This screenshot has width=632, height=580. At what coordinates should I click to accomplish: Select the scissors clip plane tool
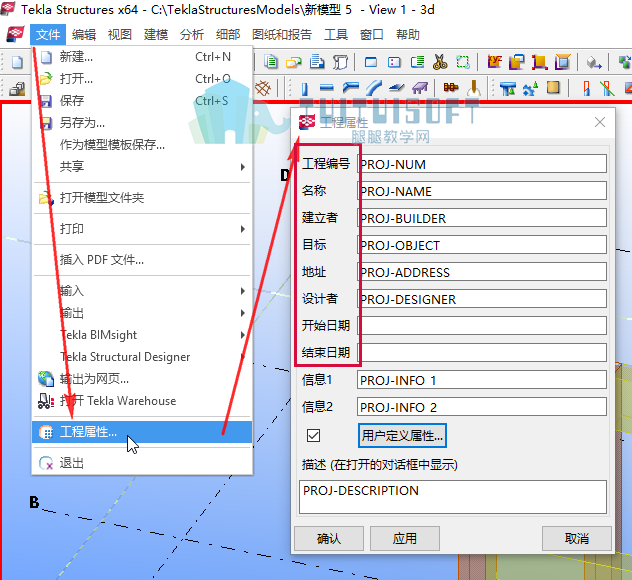tap(440, 62)
